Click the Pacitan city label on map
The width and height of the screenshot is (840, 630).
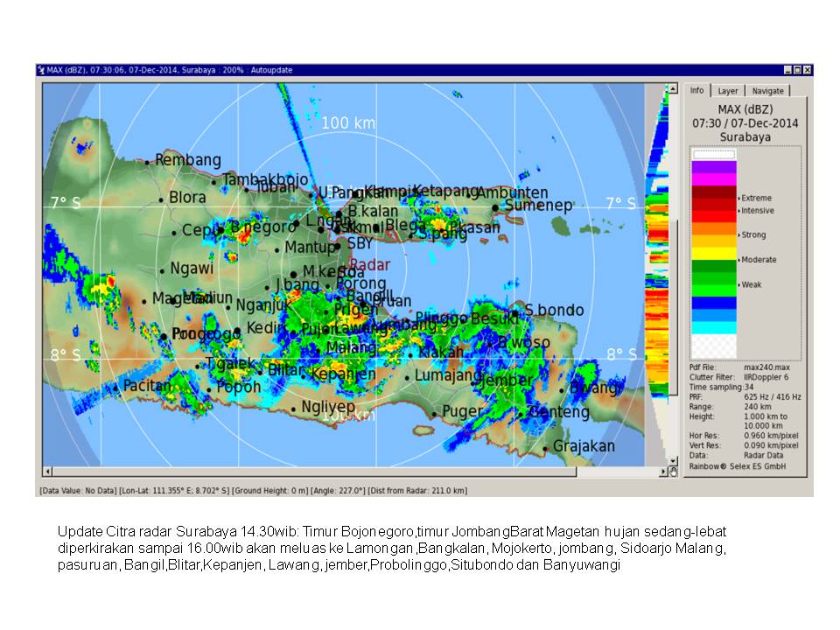pos(147,385)
